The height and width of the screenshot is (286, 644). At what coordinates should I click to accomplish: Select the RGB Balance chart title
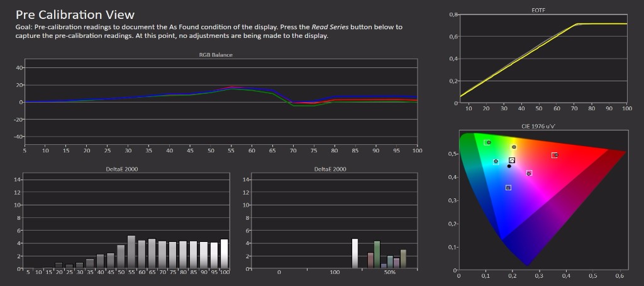click(x=216, y=55)
